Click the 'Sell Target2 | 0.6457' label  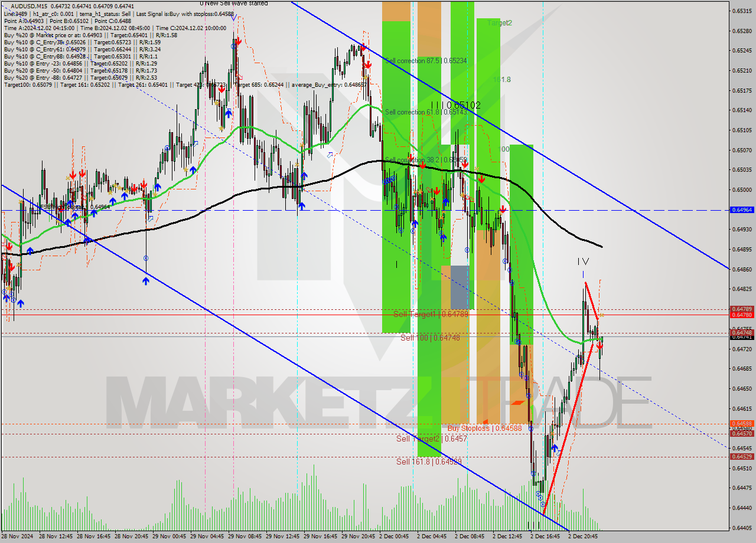coord(432,439)
